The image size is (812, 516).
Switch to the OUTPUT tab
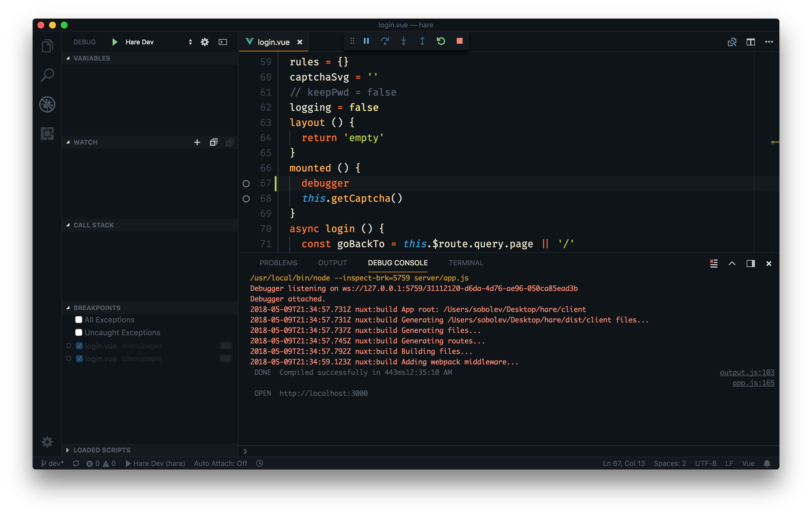pyautogui.click(x=332, y=263)
